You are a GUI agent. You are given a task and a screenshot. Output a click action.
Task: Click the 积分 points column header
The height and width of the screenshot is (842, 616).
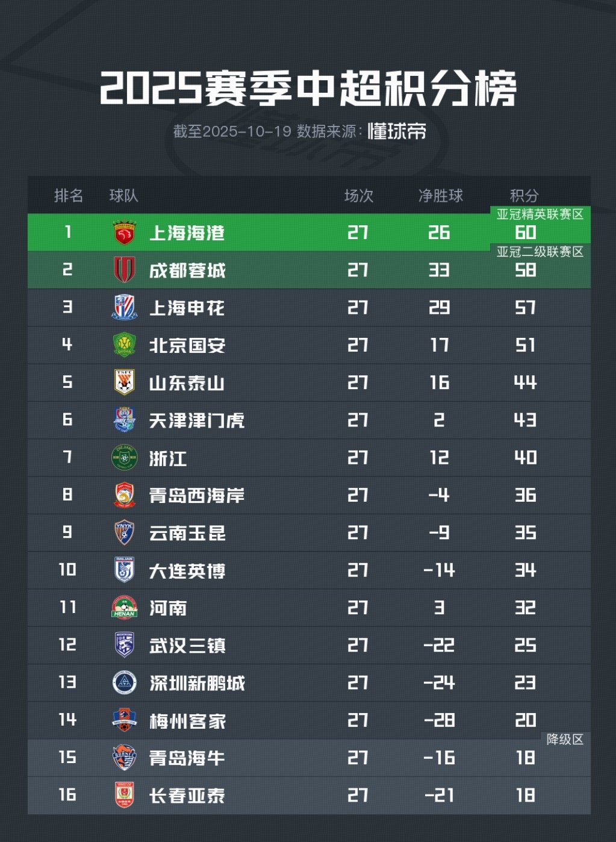click(x=524, y=196)
